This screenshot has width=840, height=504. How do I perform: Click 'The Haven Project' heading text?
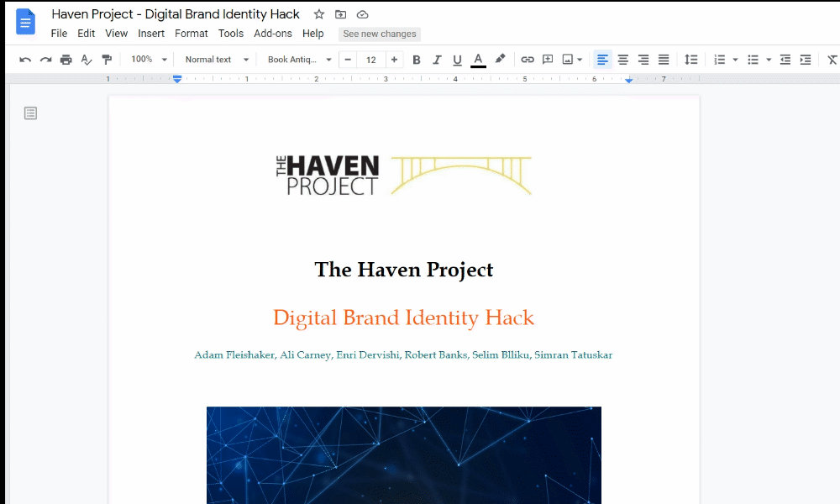(403, 270)
